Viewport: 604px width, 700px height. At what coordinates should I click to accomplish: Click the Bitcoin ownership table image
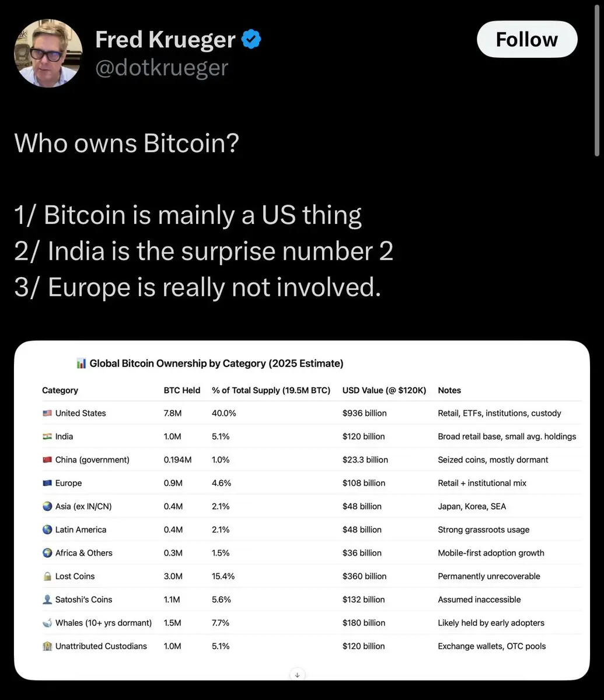[302, 510]
